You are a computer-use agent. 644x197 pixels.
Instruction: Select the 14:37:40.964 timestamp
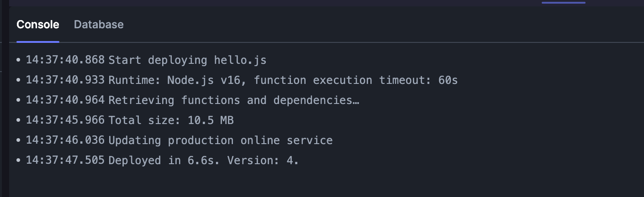[x=65, y=100]
